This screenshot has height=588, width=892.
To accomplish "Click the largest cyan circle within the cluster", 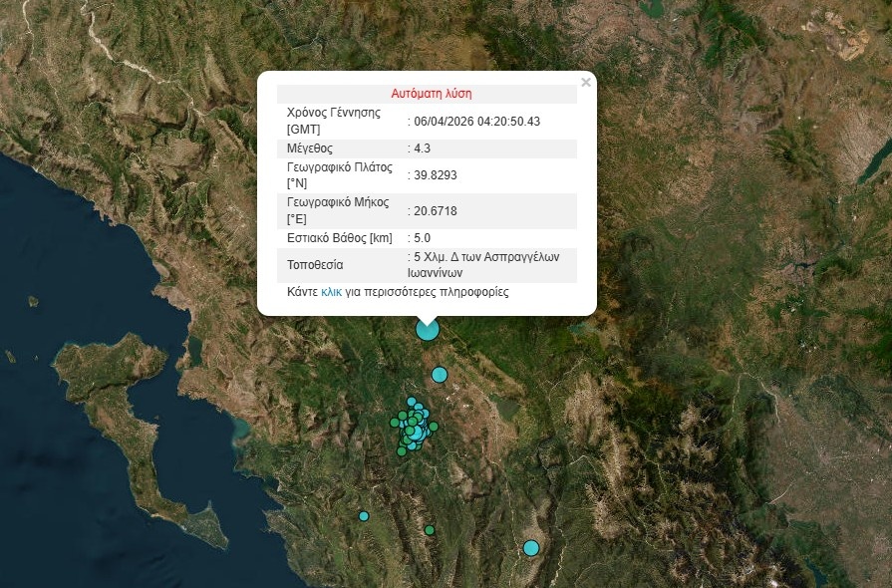I will 418,433.
